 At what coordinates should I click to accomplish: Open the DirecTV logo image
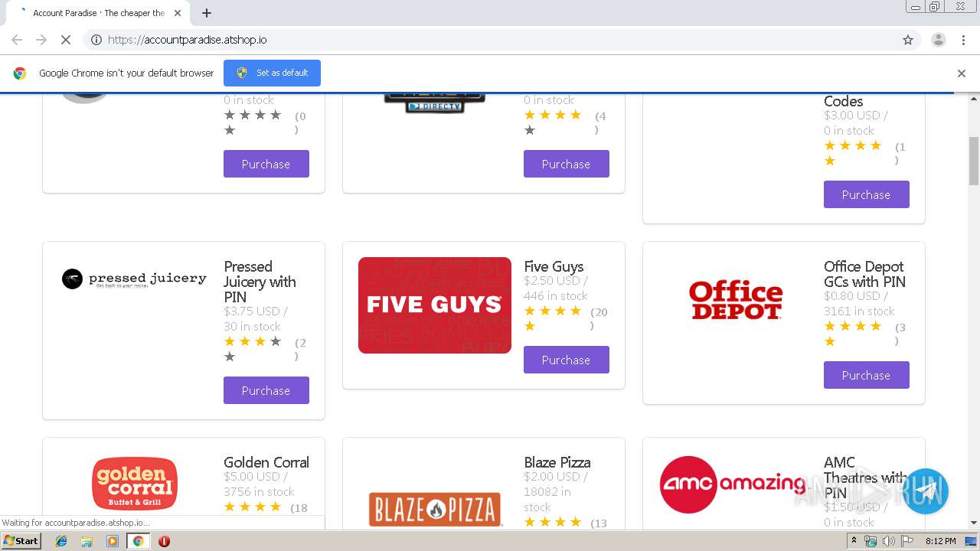click(435, 103)
